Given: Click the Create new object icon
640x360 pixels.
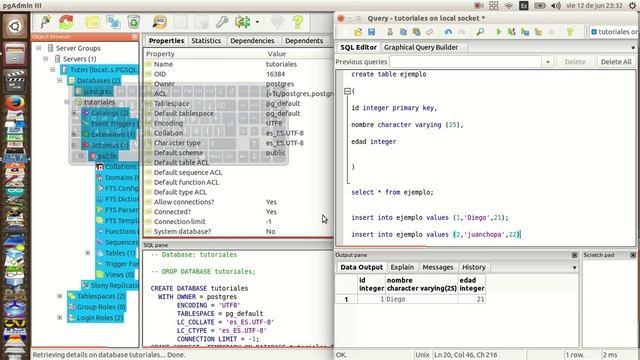Looking at the screenshot, I should (113, 22).
